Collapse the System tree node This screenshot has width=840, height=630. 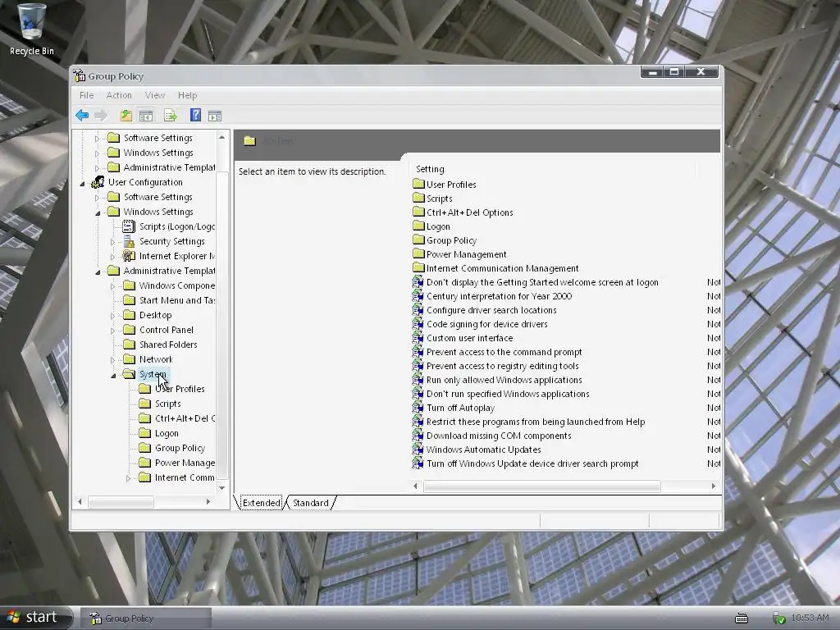point(113,376)
